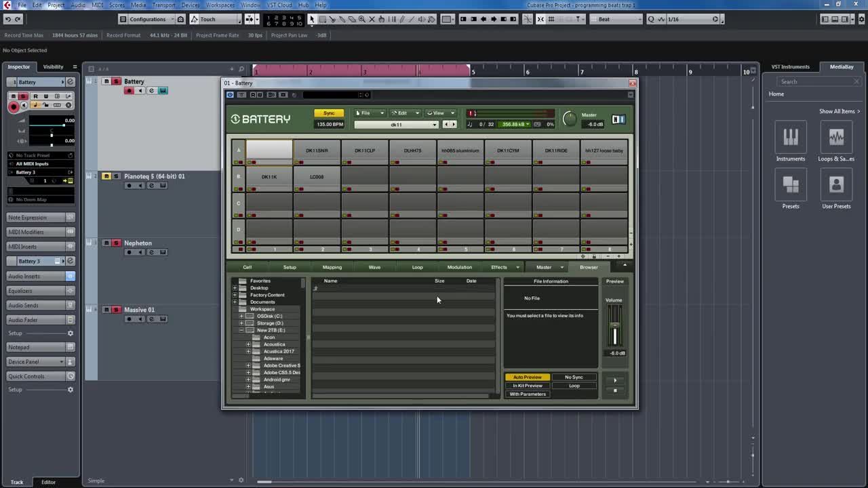Open Equalizers inspector section
Image resolution: width=868 pixels, height=488 pixels.
[41, 291]
